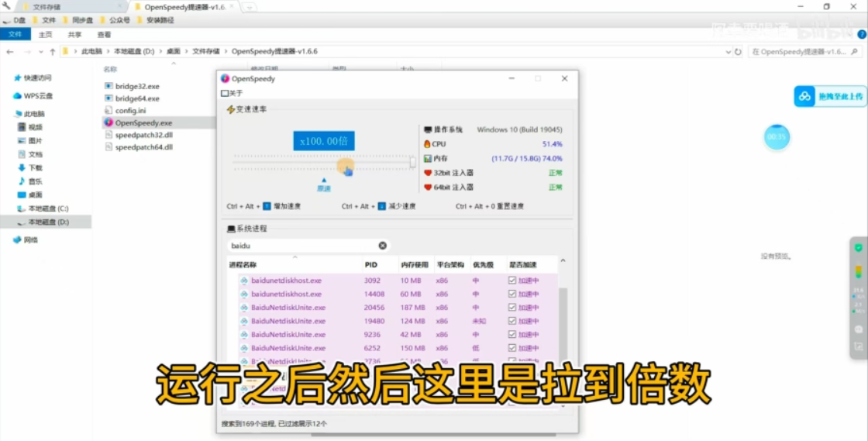Sort by 内存使用 memory usage column

pyautogui.click(x=415, y=265)
